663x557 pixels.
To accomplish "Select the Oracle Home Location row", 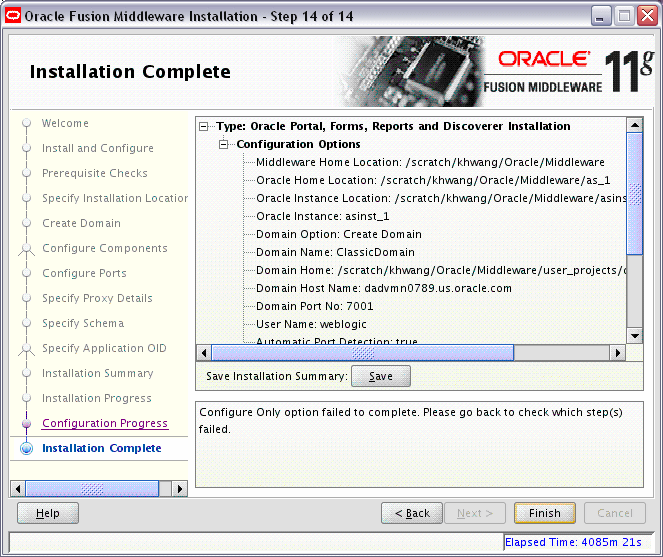I will pyautogui.click(x=433, y=181).
